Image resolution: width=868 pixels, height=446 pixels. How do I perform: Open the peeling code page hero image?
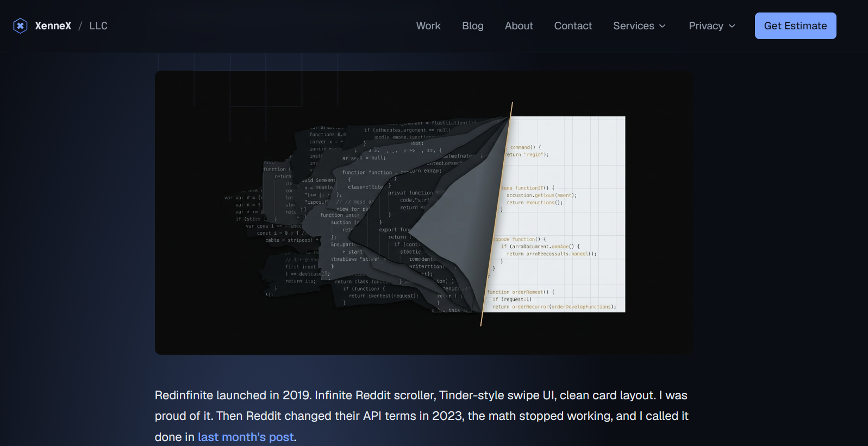(424, 212)
